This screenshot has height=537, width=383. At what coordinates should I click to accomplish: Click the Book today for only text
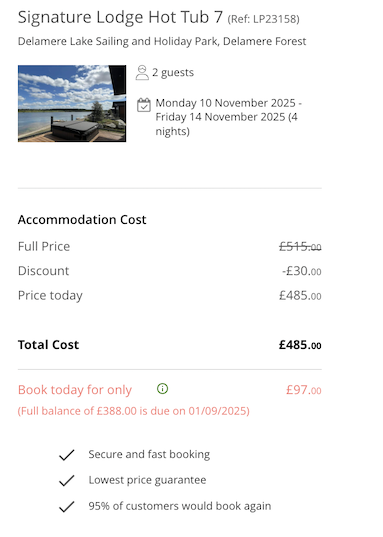[x=75, y=390]
